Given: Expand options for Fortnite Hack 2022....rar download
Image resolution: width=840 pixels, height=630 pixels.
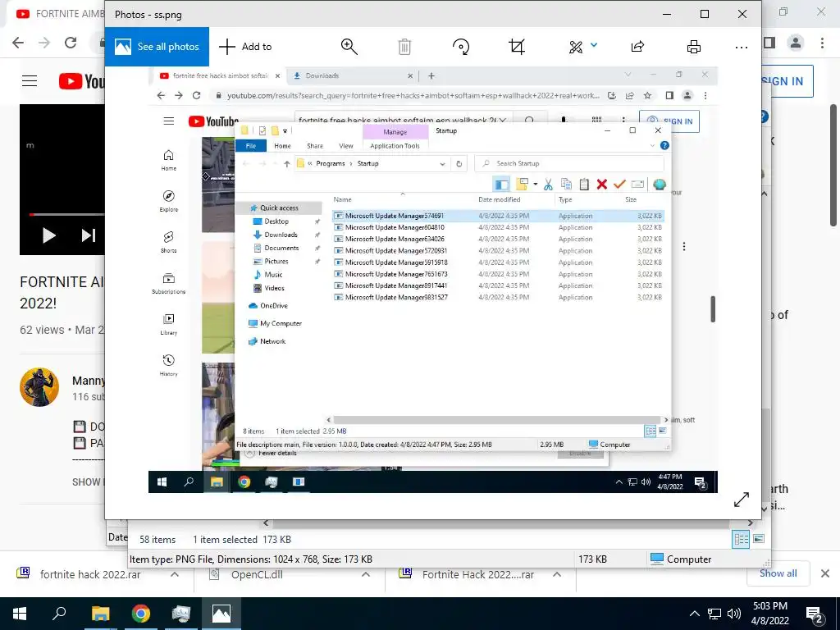Looking at the screenshot, I should click(557, 574).
